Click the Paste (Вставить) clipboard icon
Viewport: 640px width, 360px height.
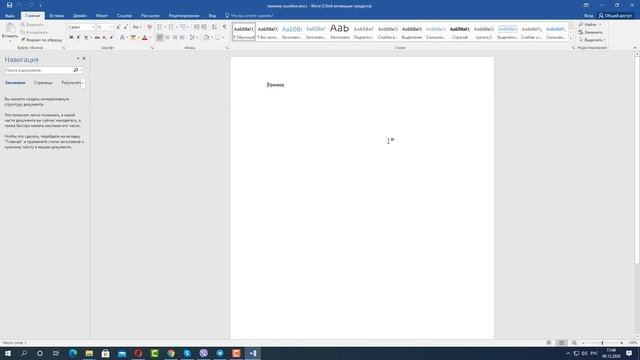point(10,28)
